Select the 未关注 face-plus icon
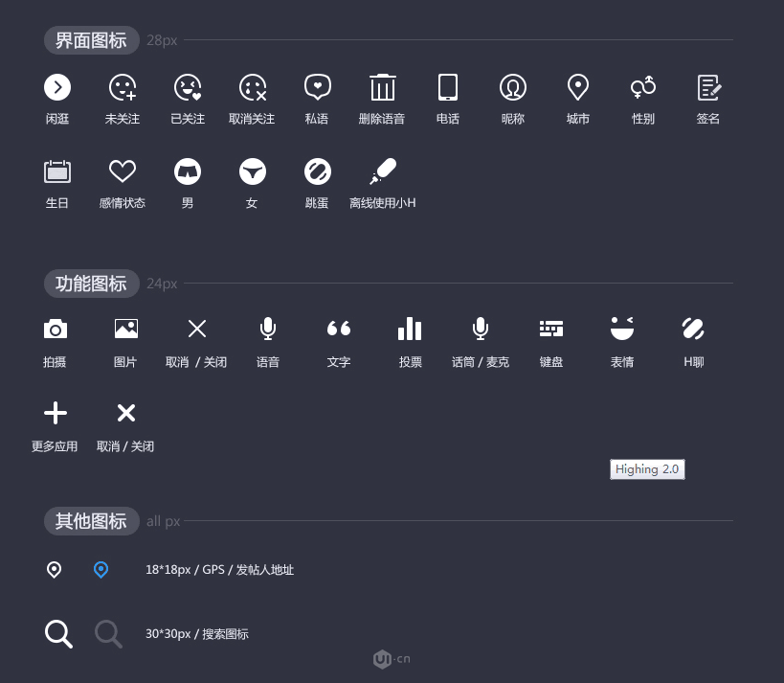This screenshot has width=784, height=683. (x=123, y=87)
